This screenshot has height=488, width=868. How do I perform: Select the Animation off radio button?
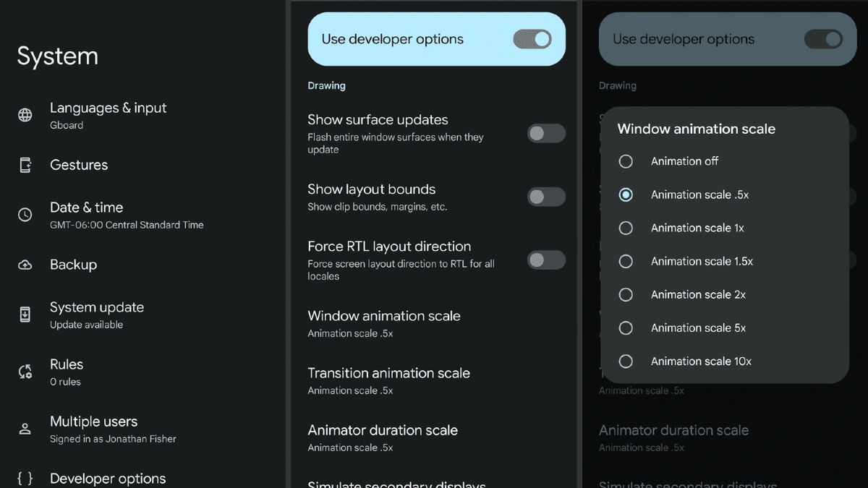pos(626,161)
